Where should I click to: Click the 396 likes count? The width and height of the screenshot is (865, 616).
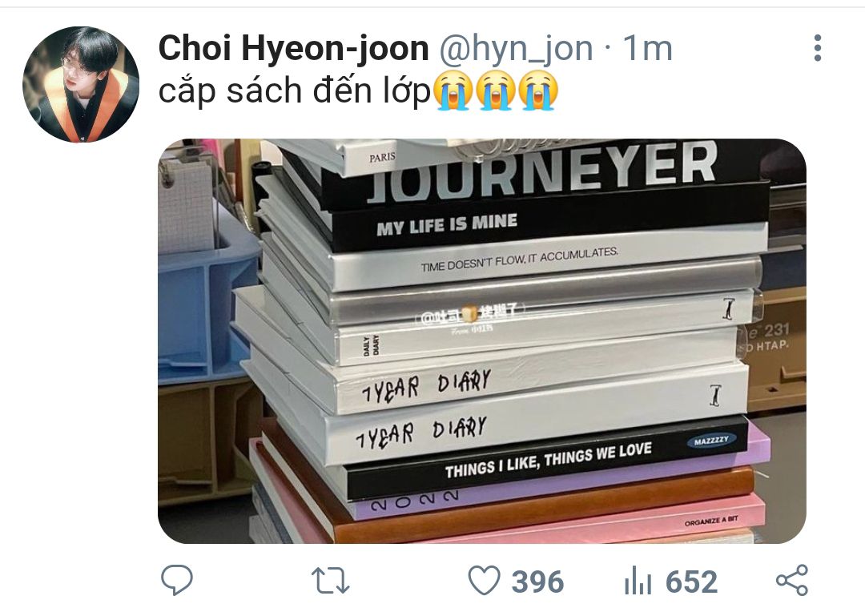[x=537, y=582]
